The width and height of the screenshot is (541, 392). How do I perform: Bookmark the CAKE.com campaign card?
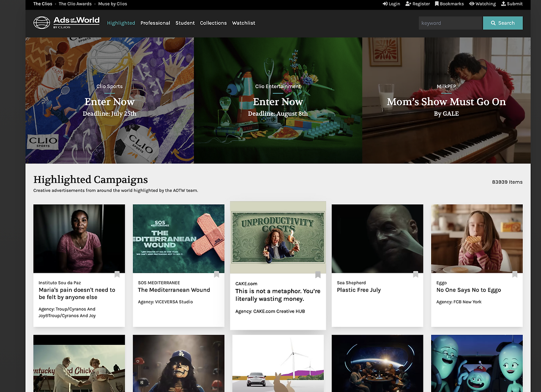[x=318, y=275]
